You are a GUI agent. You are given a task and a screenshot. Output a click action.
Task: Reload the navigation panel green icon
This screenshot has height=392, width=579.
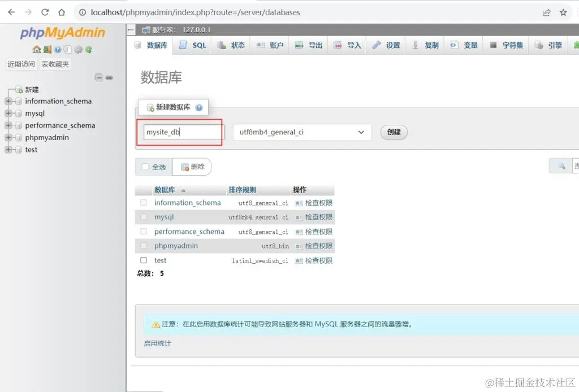89,49
